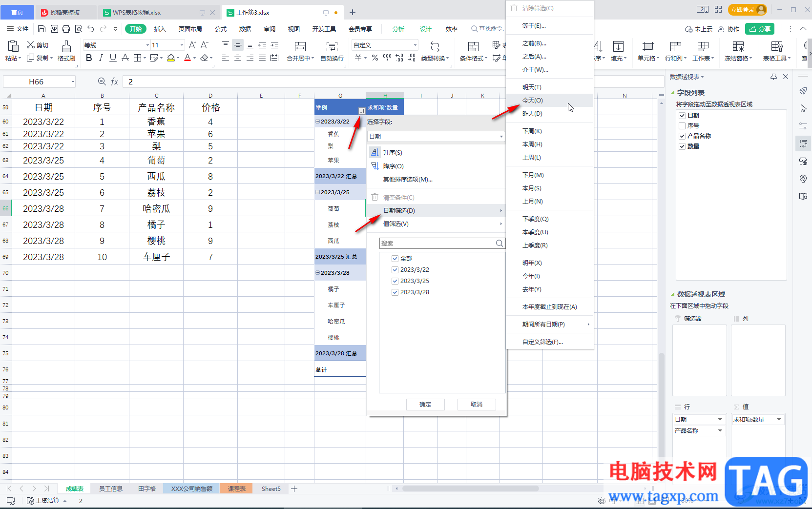
Task: Click the Undo arrow
Action: (x=90, y=29)
